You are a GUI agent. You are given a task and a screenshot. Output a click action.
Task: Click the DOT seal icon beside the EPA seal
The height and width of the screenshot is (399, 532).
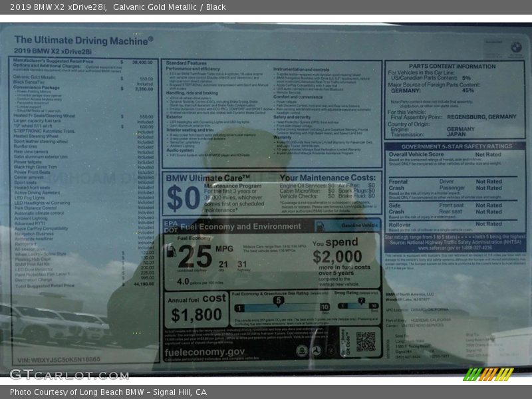[317, 350]
